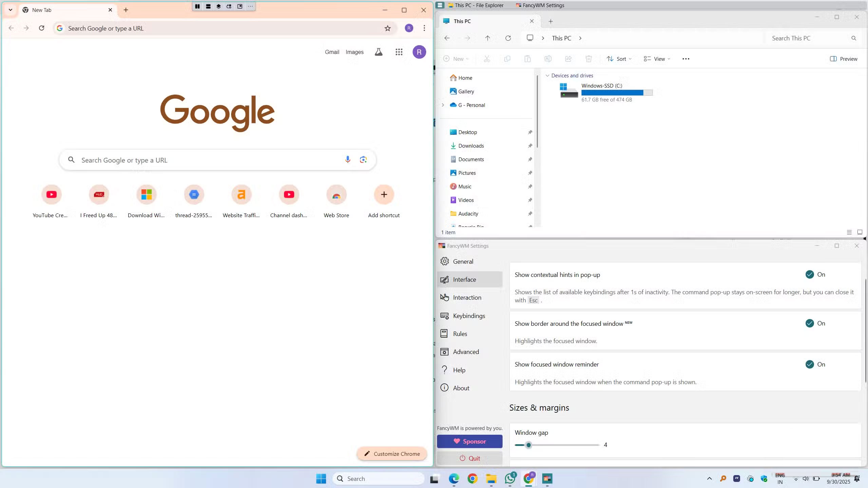Start voice search with the microphone icon
Screen dimensions: 868x488
[347, 159]
